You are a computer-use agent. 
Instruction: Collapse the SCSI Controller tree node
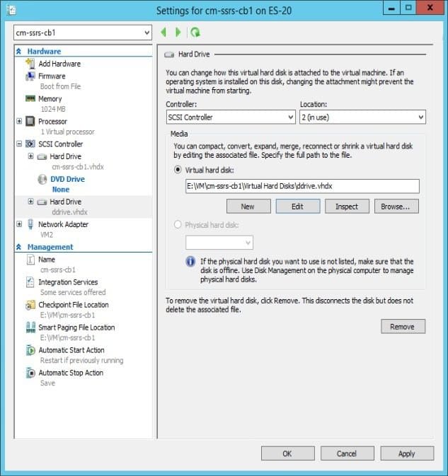pos(19,144)
